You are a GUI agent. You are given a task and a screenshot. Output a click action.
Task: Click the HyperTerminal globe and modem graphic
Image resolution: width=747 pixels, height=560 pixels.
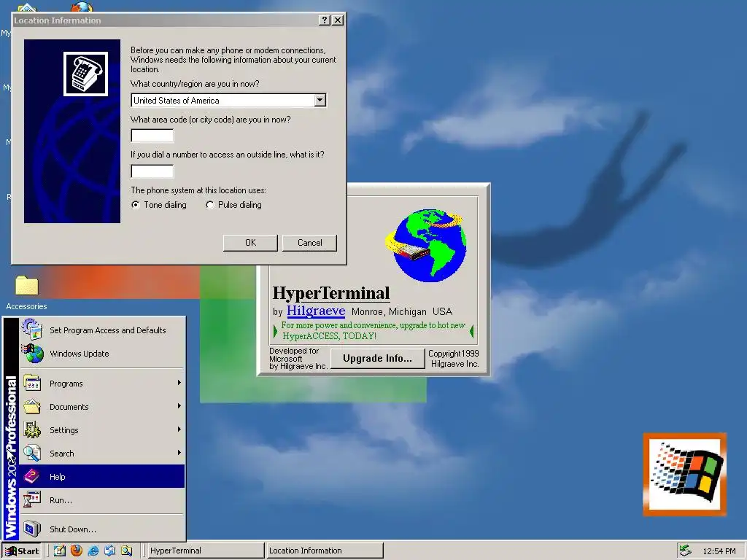(425, 245)
